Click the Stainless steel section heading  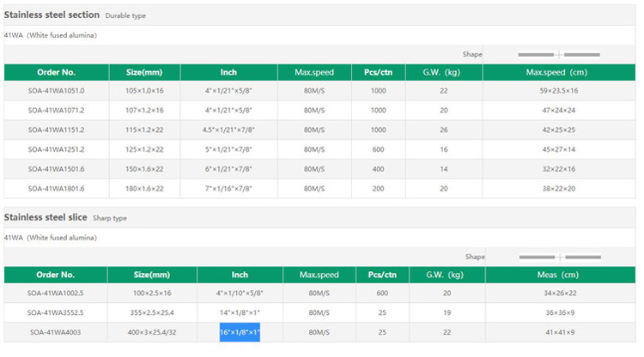pyautogui.click(x=52, y=15)
